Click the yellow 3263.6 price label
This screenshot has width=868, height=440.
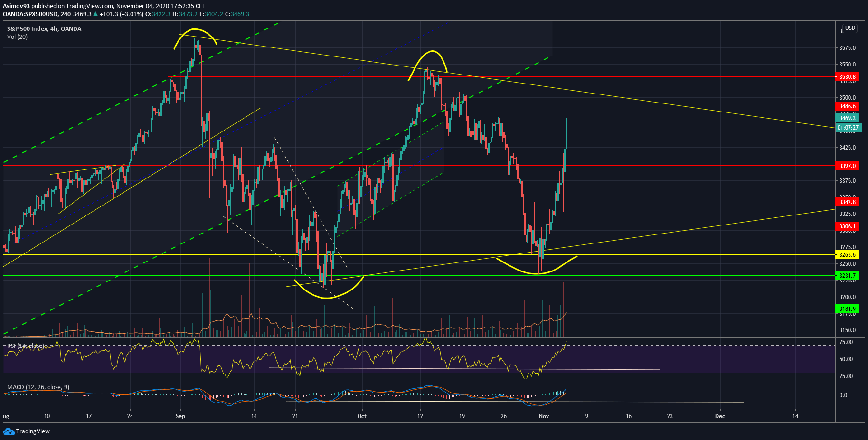[847, 255]
